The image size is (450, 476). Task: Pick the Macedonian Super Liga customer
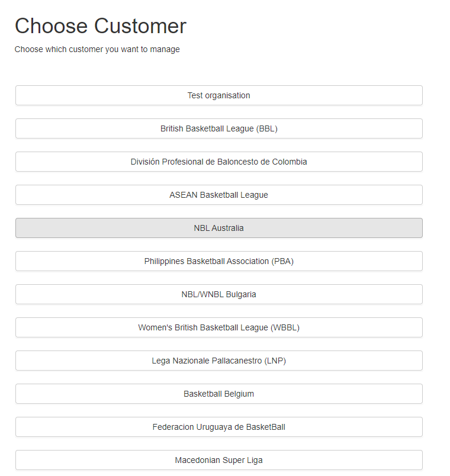click(x=218, y=460)
